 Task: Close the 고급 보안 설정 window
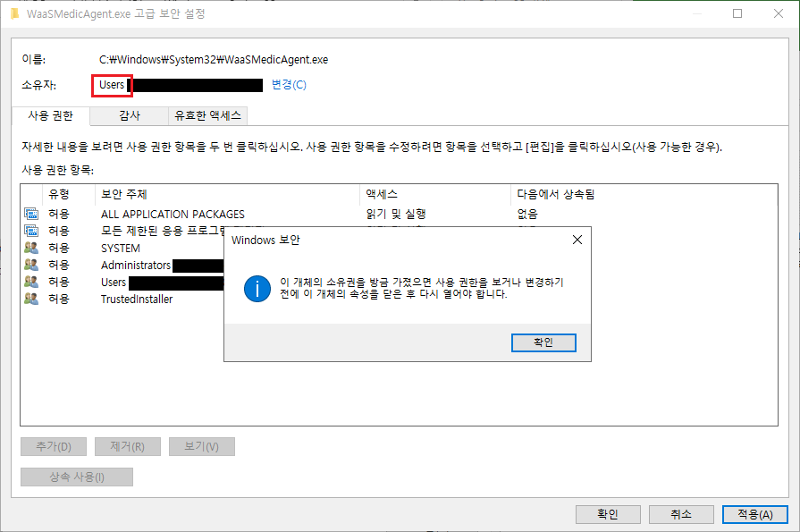pyautogui.click(x=778, y=13)
